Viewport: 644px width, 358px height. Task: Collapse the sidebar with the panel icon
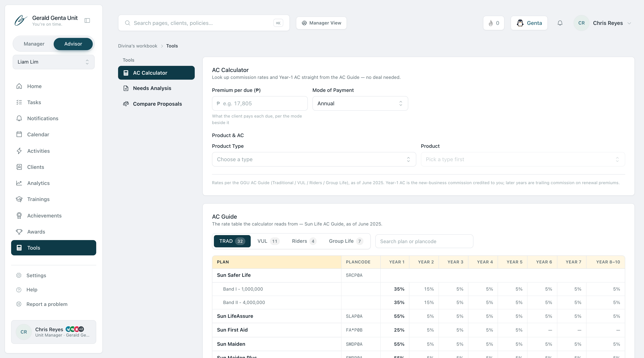pos(87,20)
